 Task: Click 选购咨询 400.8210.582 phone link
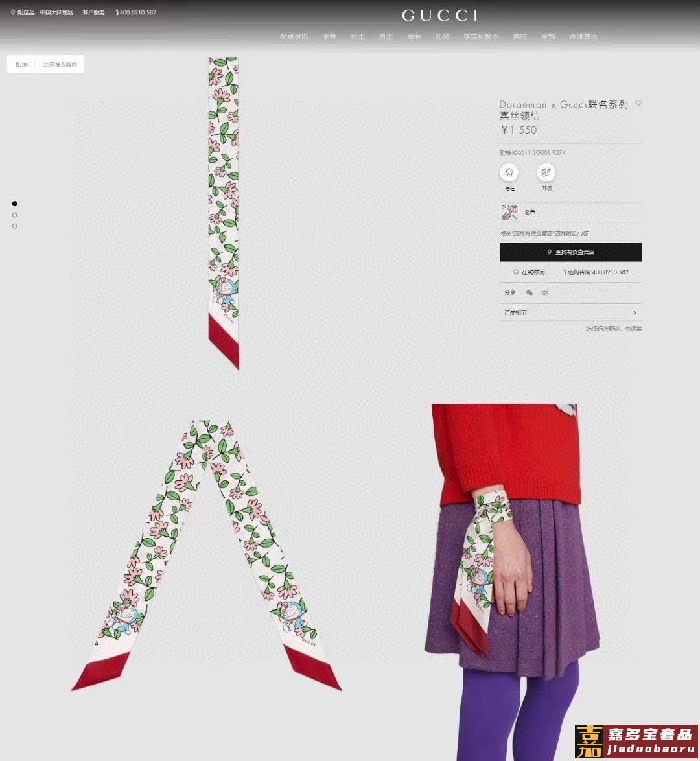596,272
